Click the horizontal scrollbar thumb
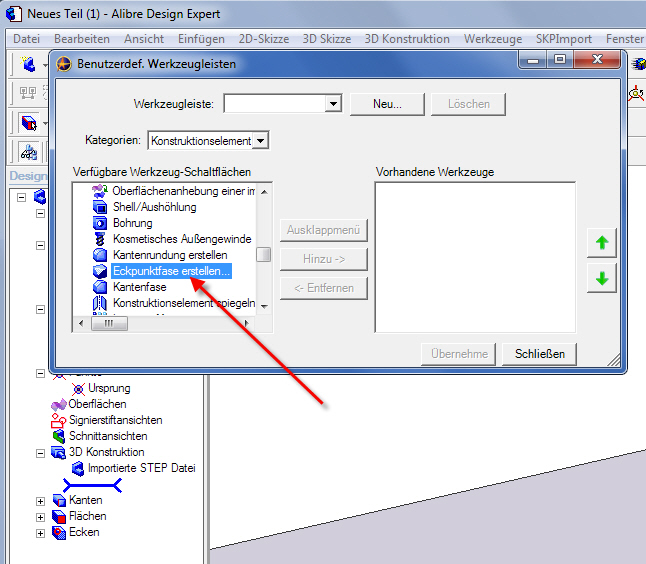Image resolution: width=646 pixels, height=564 pixels. (109, 323)
